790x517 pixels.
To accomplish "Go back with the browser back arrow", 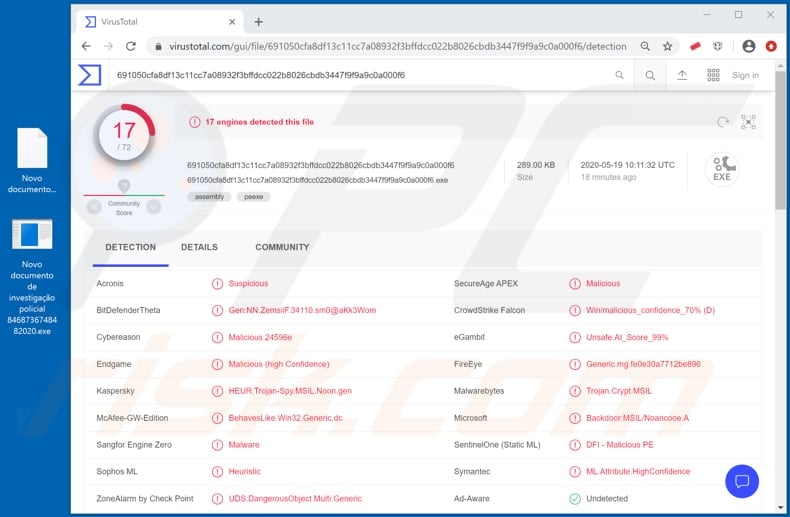I will [86, 46].
